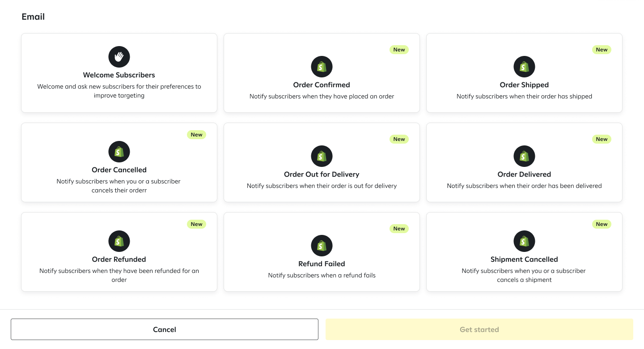Click the Shopify icon above Order Cancelled
Image resolution: width=644 pixels, height=349 pixels.
[119, 152]
